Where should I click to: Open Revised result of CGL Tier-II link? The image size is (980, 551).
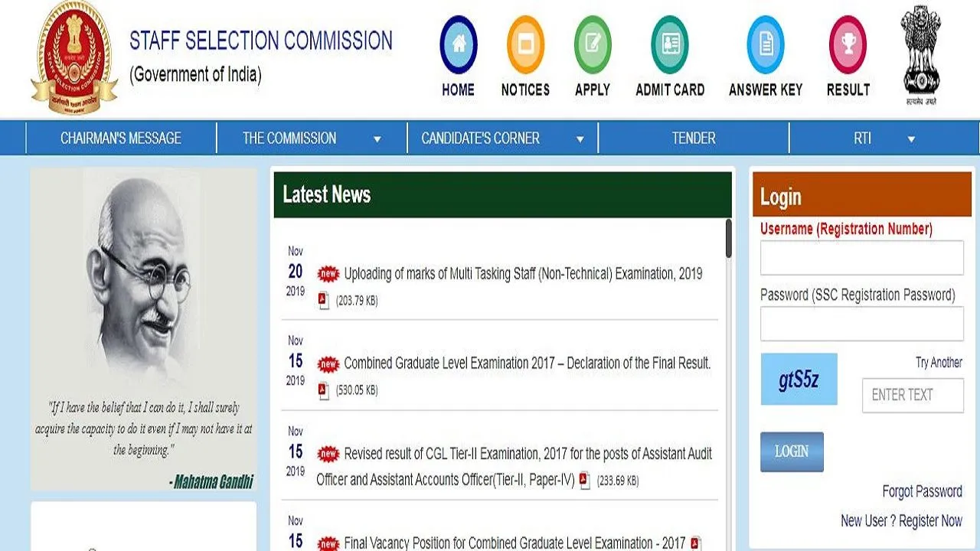tap(514, 467)
